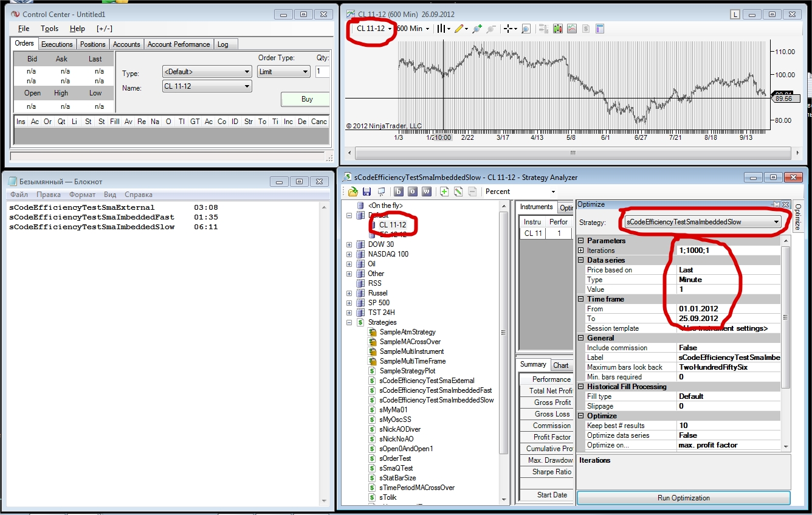Collapse the Time frame property group
The width and height of the screenshot is (812, 515).
[581, 299]
